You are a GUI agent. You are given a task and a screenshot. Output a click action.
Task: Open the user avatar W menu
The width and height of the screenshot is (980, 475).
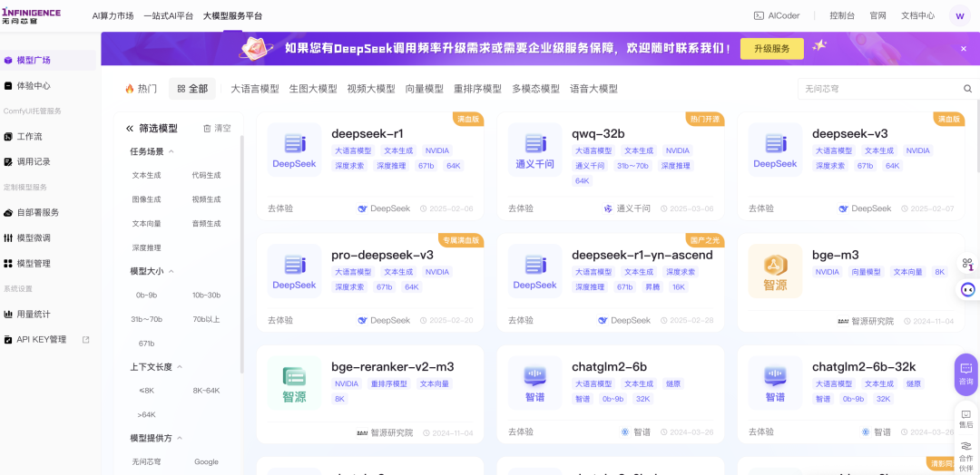tap(959, 15)
